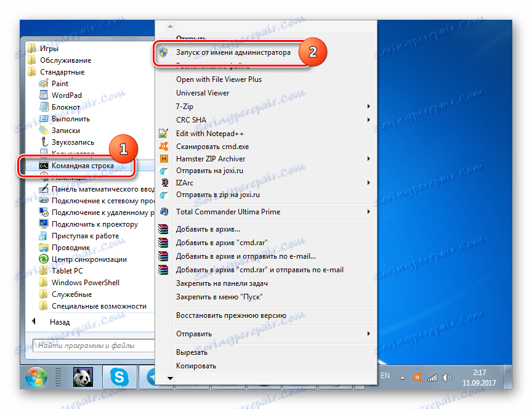The image size is (532, 409).
Task: Choose Universal Viewer menu entry
Action: [x=203, y=93]
